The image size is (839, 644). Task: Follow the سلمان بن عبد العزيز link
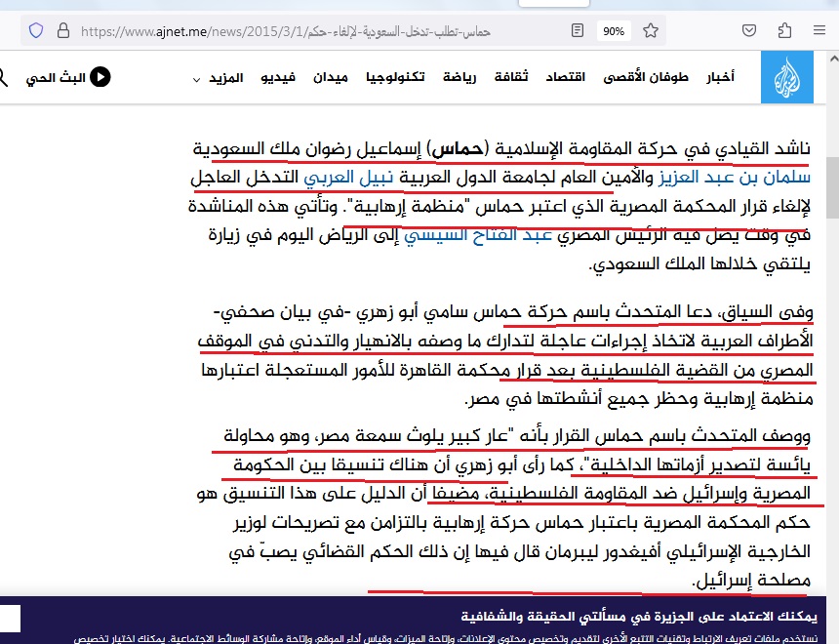click(734, 178)
